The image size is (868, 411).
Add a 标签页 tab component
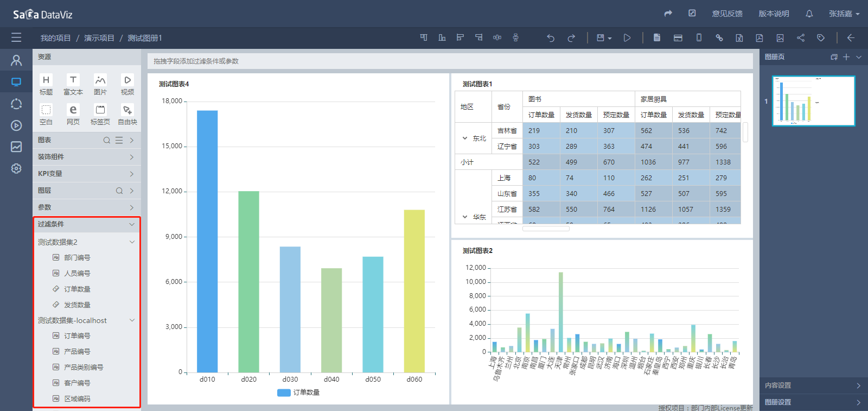click(x=100, y=115)
